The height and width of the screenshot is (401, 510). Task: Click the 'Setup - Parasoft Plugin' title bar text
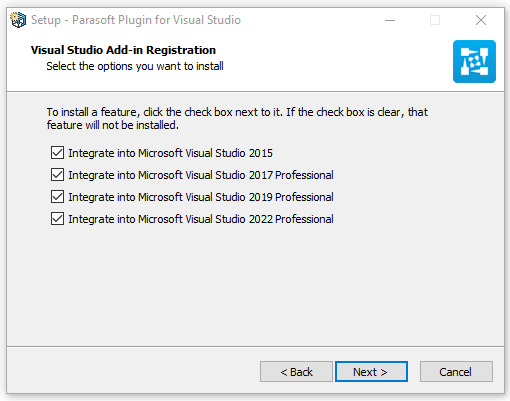tap(136, 20)
